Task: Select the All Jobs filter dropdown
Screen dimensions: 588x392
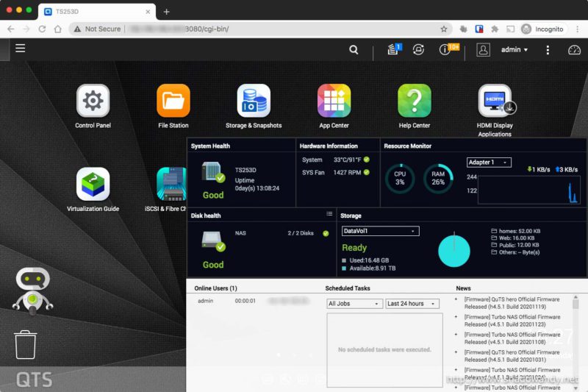Action: click(355, 304)
